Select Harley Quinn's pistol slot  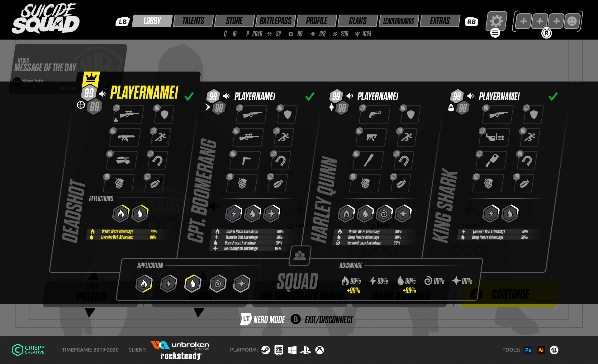click(x=375, y=114)
